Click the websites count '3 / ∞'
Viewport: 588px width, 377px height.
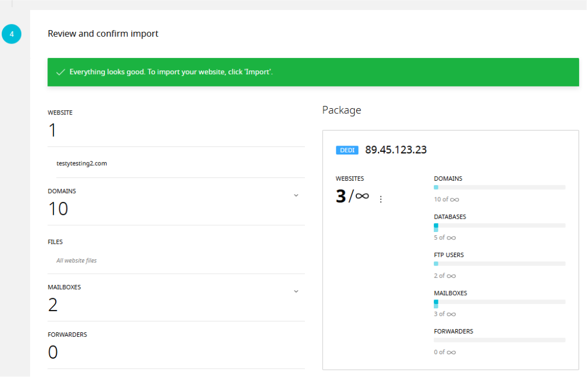(x=352, y=196)
